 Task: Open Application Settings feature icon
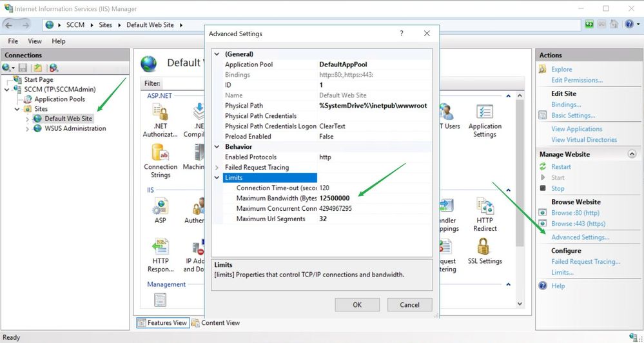(485, 112)
